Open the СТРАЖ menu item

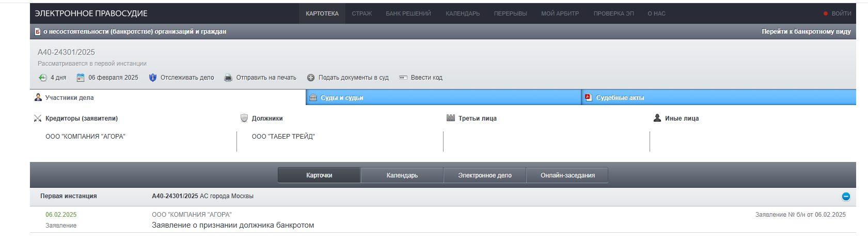point(362,13)
